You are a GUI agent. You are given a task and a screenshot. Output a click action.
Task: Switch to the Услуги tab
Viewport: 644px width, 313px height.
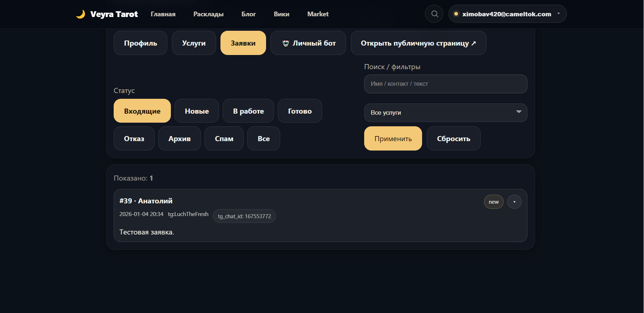tap(194, 43)
